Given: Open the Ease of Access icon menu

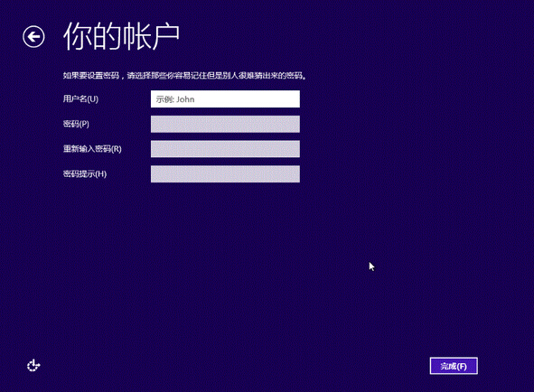Looking at the screenshot, I should [x=33, y=366].
